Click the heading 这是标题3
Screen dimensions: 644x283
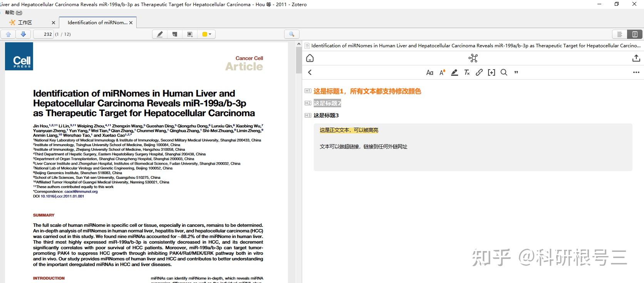(326, 115)
